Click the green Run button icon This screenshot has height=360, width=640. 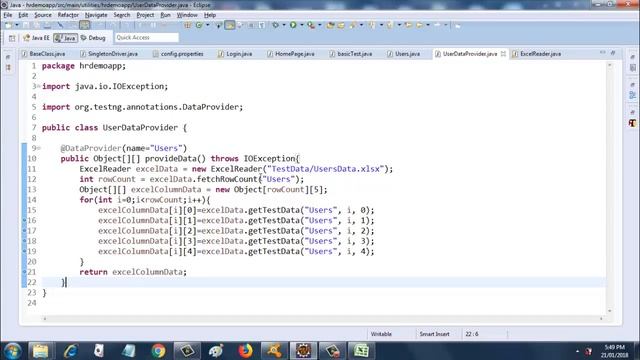click(x=293, y=25)
